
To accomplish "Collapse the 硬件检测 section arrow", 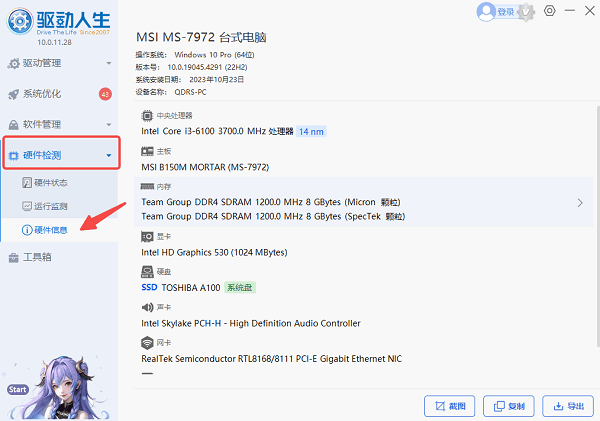I will [x=108, y=156].
